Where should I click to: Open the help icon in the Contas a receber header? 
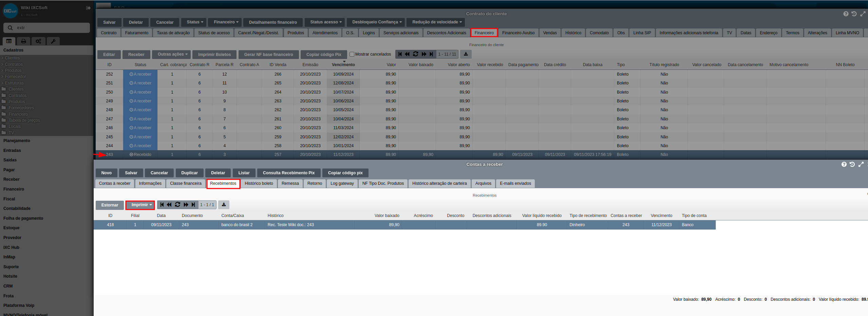pyautogui.click(x=844, y=164)
